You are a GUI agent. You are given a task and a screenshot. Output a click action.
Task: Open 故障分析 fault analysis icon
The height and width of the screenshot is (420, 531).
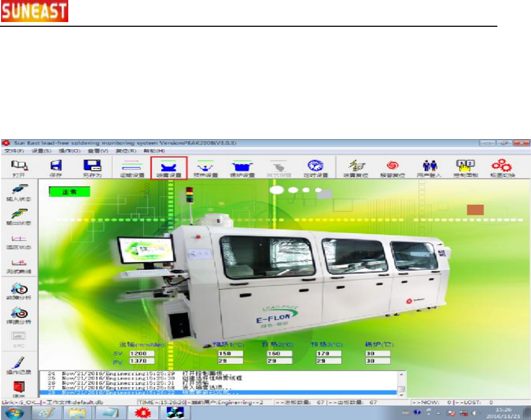(x=19, y=291)
